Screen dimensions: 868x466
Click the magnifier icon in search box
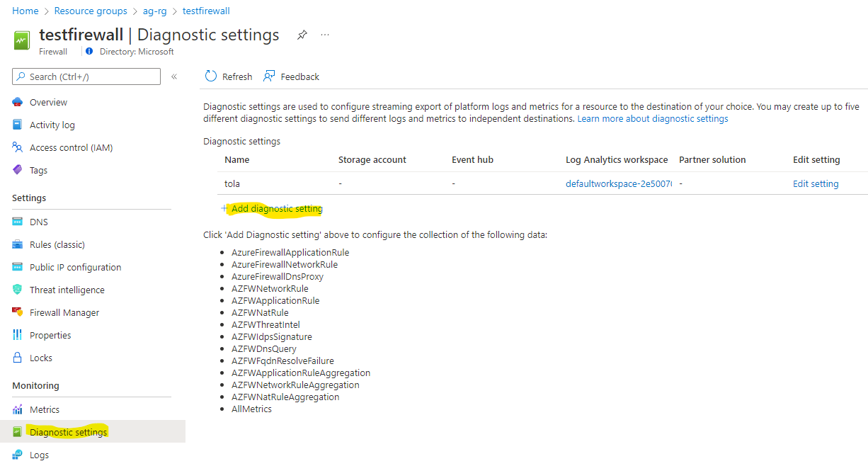tap(21, 76)
